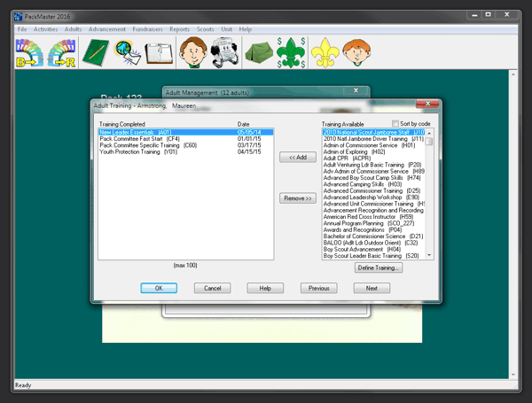Image resolution: width=532 pixels, height=403 pixels.
Task: Select BALOO (Adlt Ldr Outdoor Orient) item
Action: (373, 243)
